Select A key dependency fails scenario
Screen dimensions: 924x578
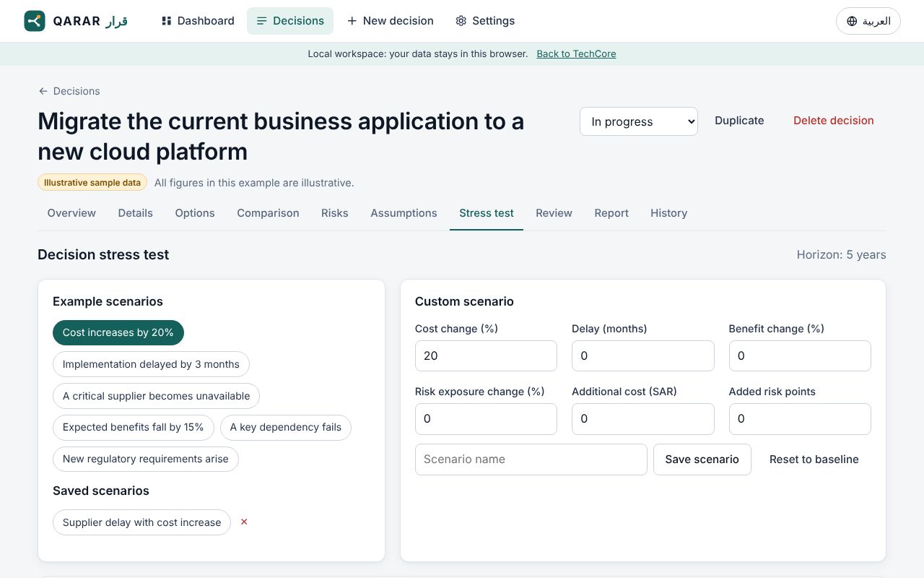coord(286,427)
